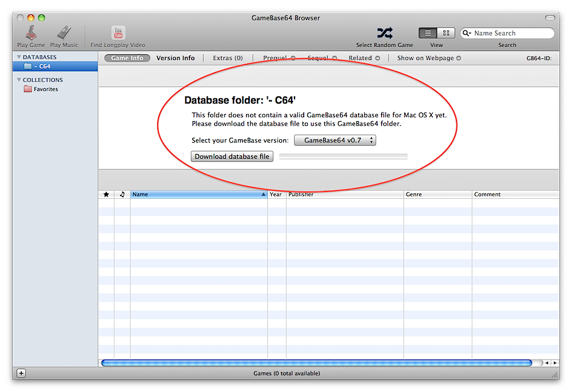Click Show on Webpage link
Screen dimensions: 572x392
click(x=429, y=58)
